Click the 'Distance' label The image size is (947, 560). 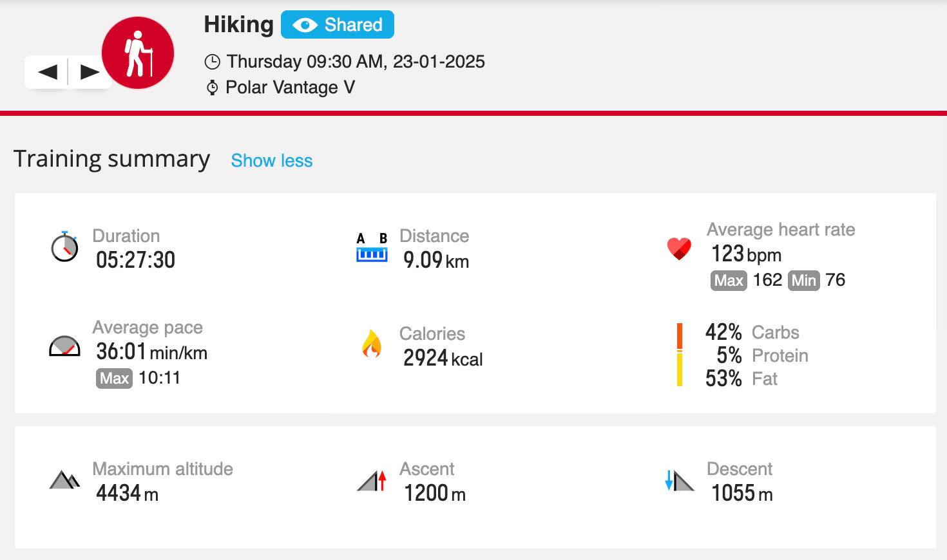click(434, 236)
